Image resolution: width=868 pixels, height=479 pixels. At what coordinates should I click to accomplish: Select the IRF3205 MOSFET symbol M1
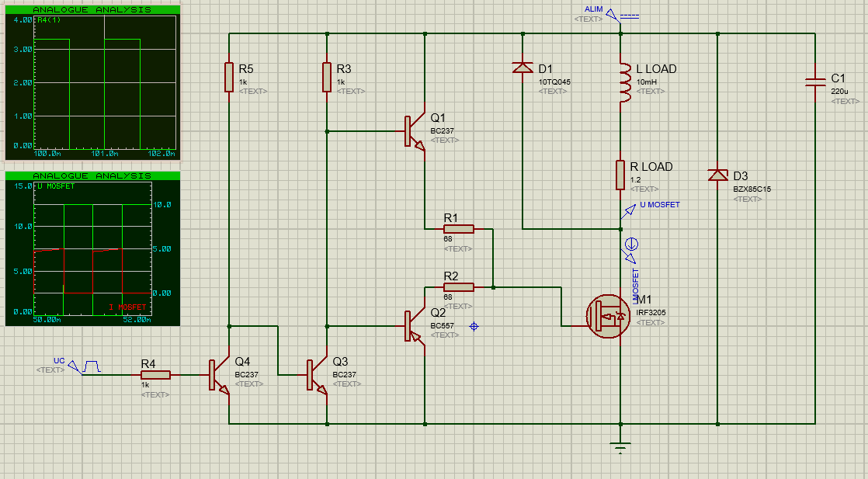pyautogui.click(x=608, y=314)
